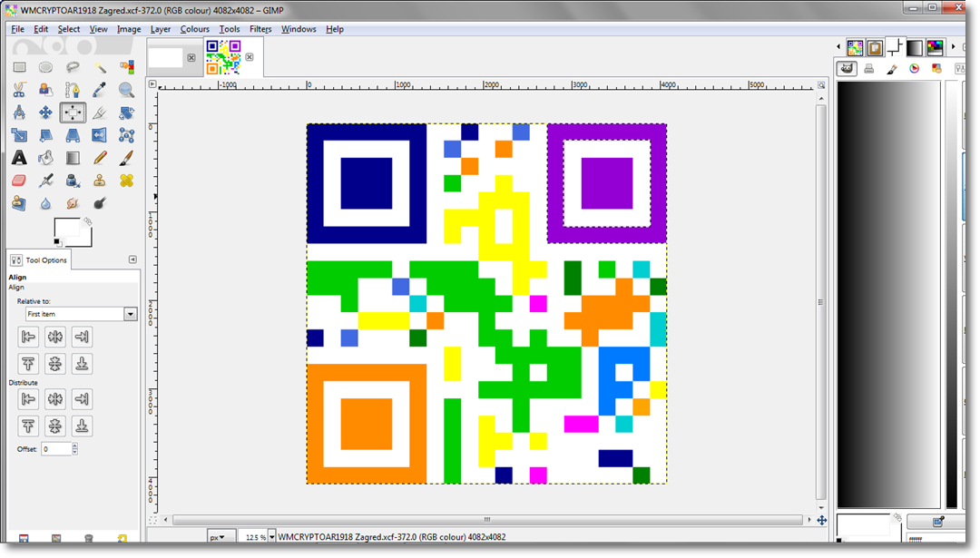The height and width of the screenshot is (558, 980).
Task: Select the Ellipse Select tool
Action: coord(45,67)
